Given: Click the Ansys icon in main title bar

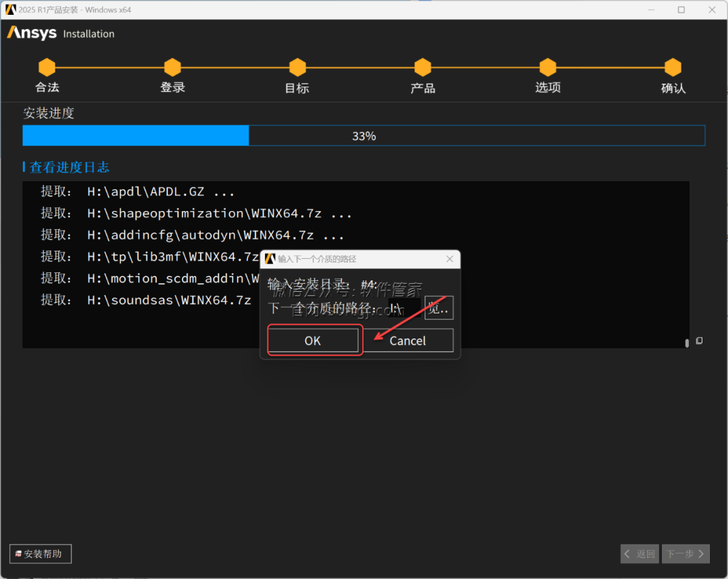Looking at the screenshot, I should pyautogui.click(x=10, y=9).
